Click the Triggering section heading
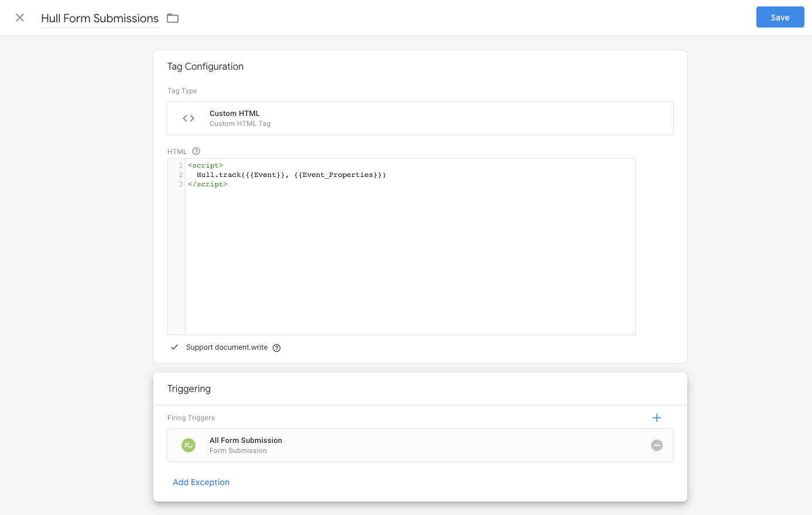The image size is (812, 515). (x=189, y=388)
